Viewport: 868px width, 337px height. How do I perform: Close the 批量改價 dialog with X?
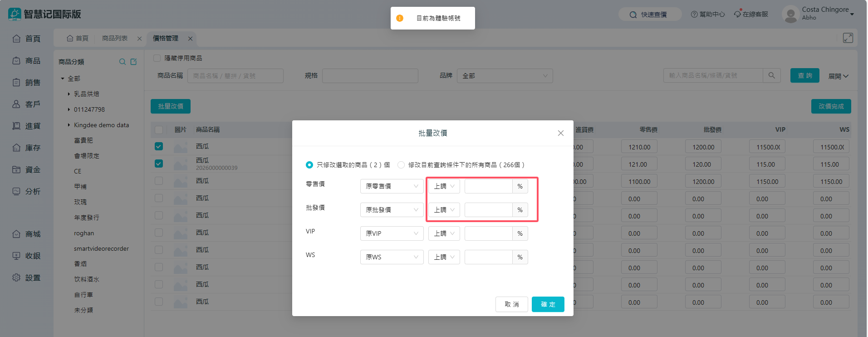(560, 133)
